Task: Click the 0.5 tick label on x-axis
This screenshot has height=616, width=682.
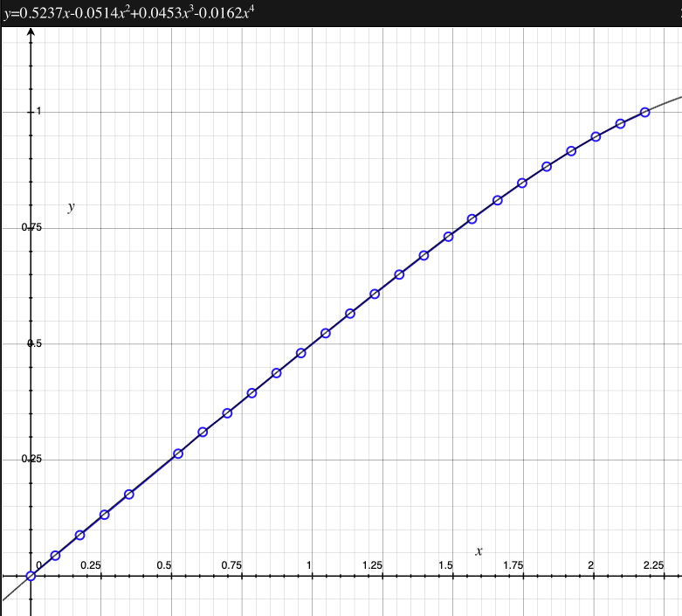Action: [164, 565]
